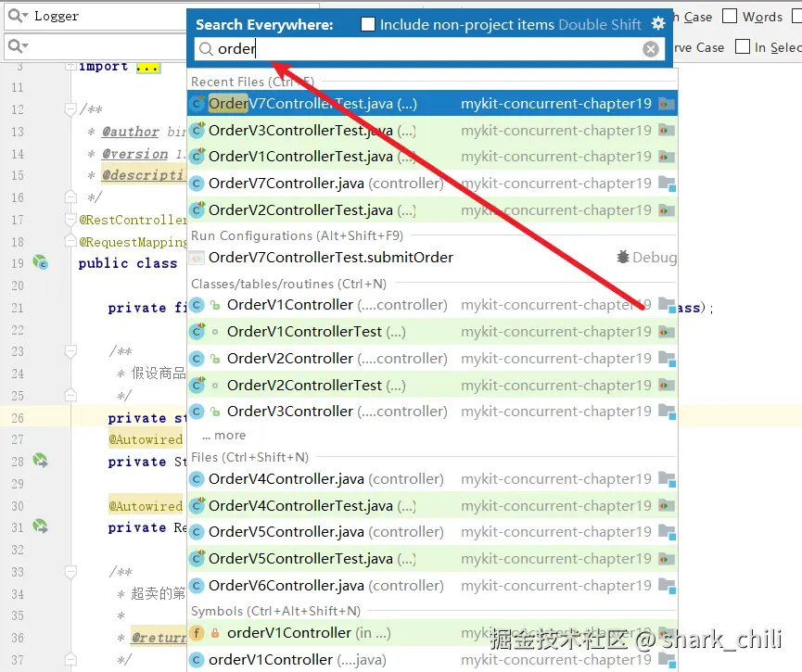Click lock icon of orderV1Controller field
This screenshot has height=672, width=802.
[215, 633]
